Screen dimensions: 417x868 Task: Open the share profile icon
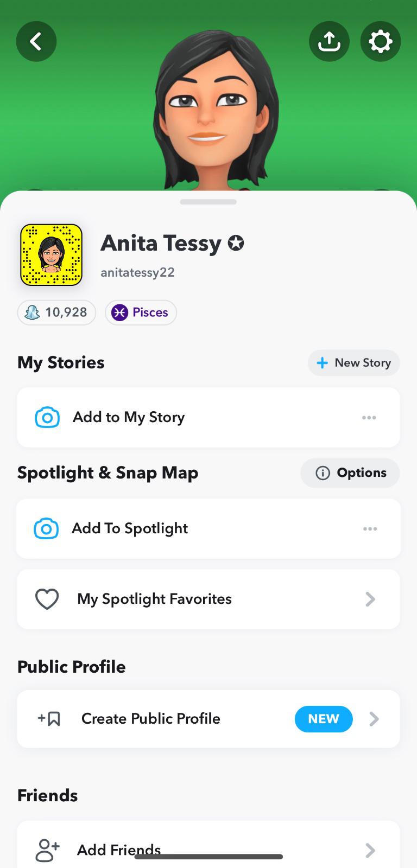click(x=329, y=41)
